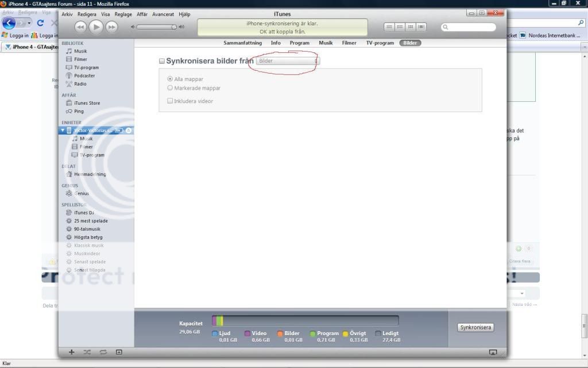Enable Synkronisera bilder från
Image resolution: width=588 pixels, height=368 pixels.
point(162,61)
